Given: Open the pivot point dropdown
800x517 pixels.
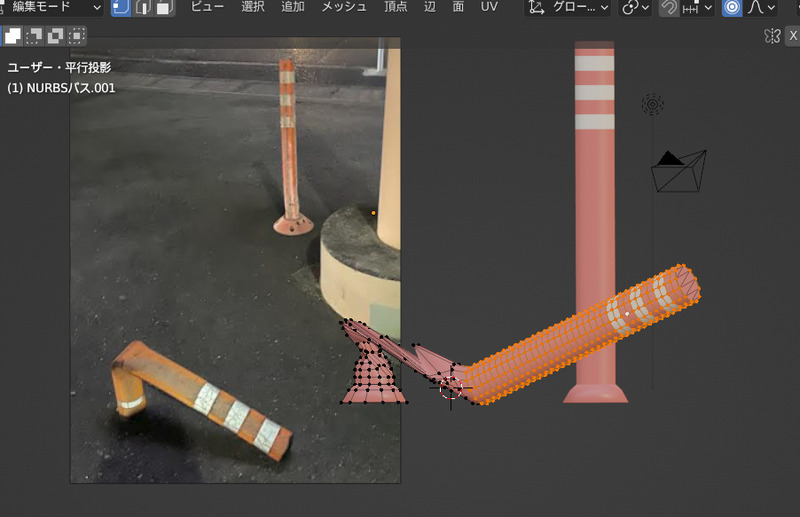Looking at the screenshot, I should pos(635,7).
